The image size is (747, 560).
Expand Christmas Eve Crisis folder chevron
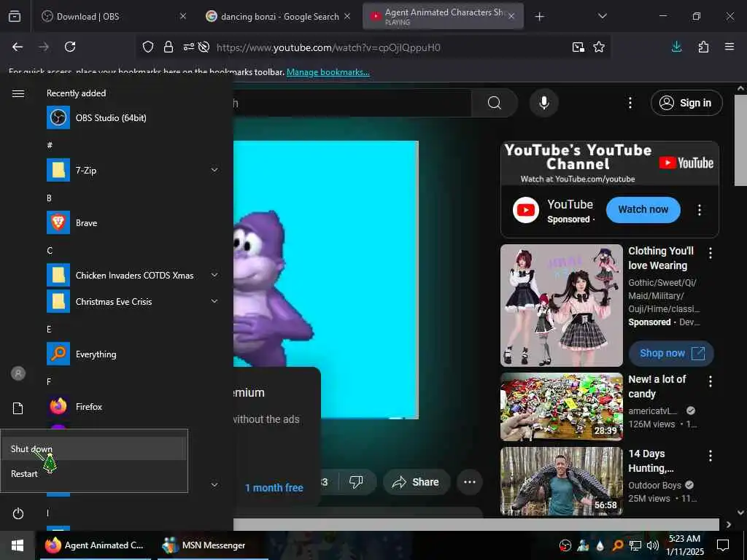(214, 301)
